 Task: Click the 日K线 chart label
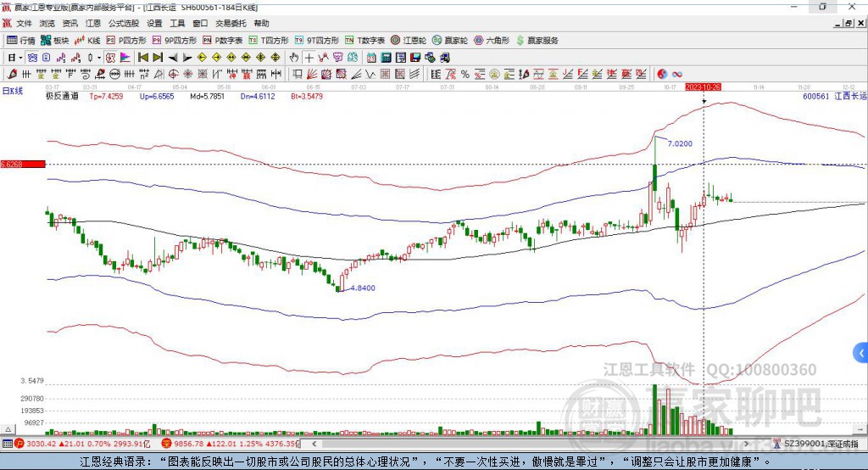(x=12, y=91)
